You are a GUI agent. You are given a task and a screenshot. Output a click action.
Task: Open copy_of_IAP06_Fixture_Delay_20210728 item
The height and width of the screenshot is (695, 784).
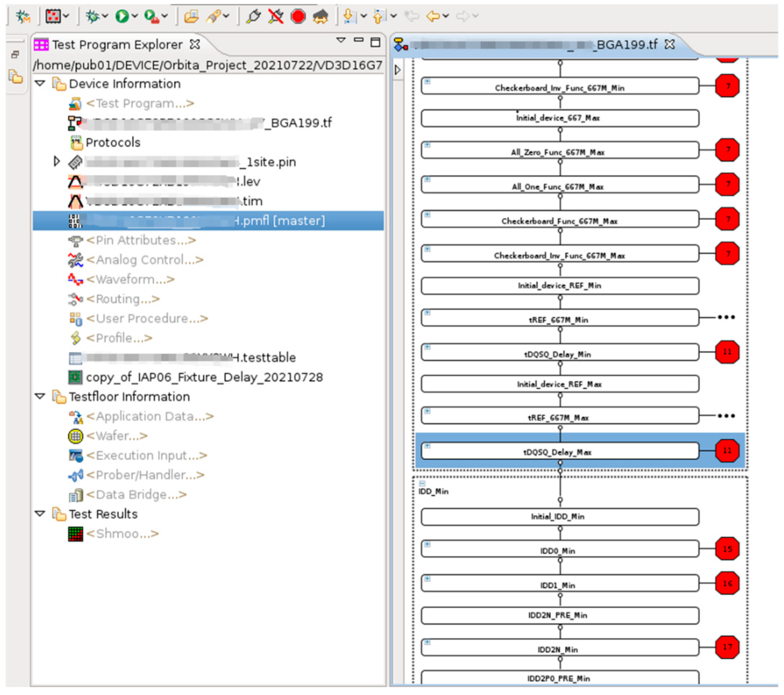coord(204,377)
